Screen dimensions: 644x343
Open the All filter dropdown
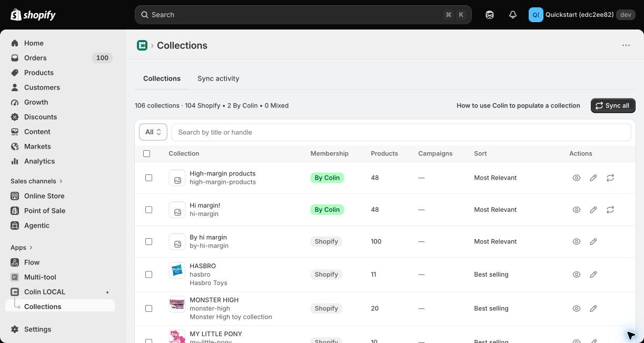tap(153, 132)
